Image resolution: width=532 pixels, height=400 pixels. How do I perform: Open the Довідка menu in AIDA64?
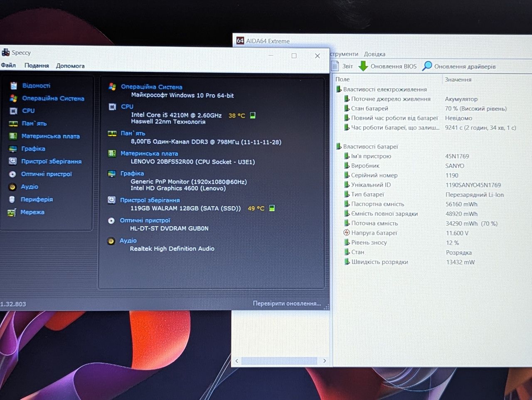tap(374, 54)
